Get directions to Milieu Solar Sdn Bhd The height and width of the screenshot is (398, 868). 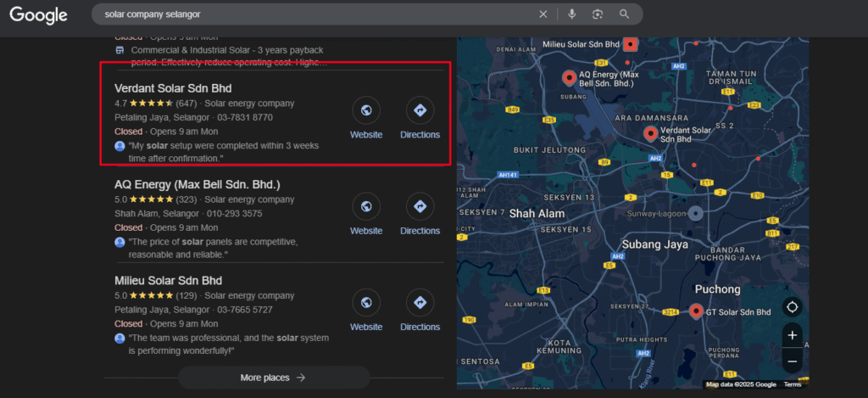point(420,303)
